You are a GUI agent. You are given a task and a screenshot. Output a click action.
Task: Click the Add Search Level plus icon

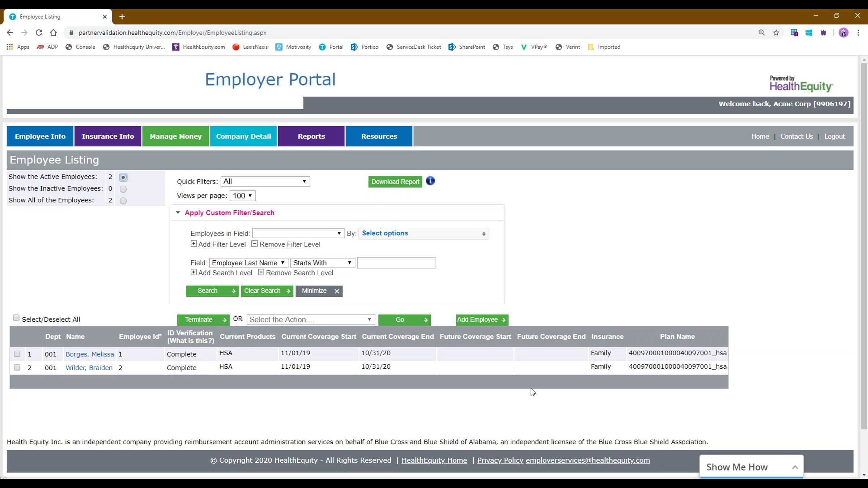coord(193,272)
